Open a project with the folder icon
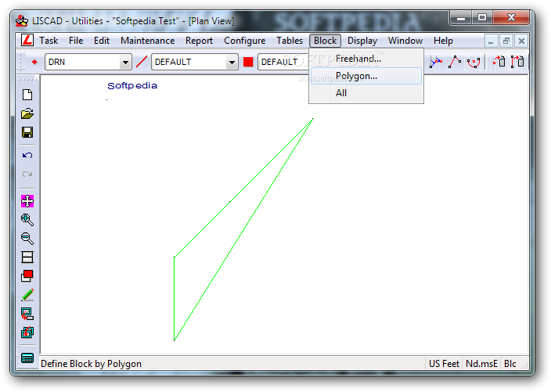551x392 pixels. pos(27,113)
